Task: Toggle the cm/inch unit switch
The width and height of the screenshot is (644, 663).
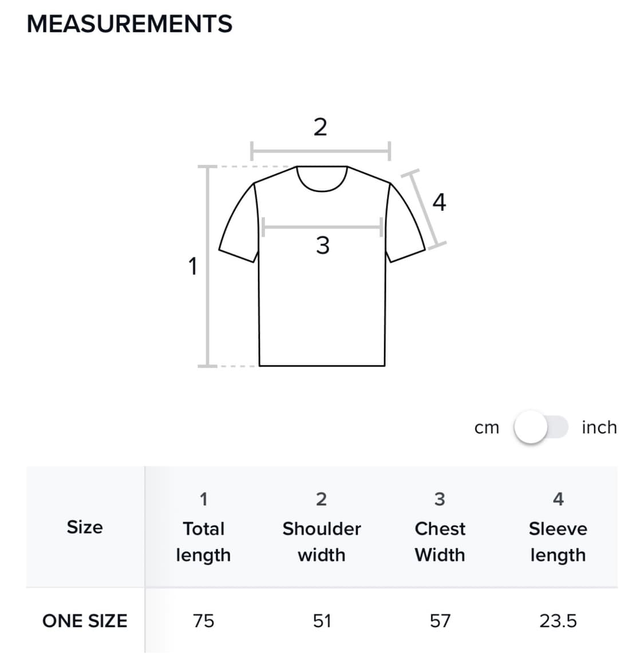Action: [x=540, y=427]
